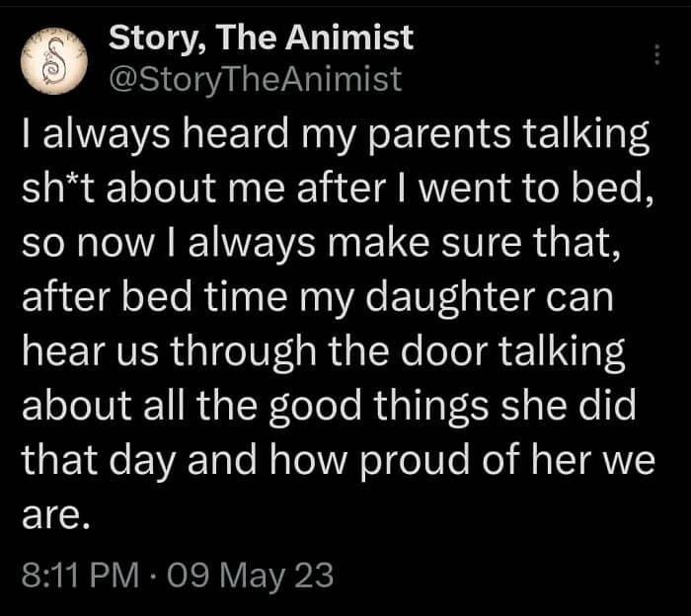Viewport: 691px width, 616px height.
Task: Open the three-dot more options menu
Action: 656,54
